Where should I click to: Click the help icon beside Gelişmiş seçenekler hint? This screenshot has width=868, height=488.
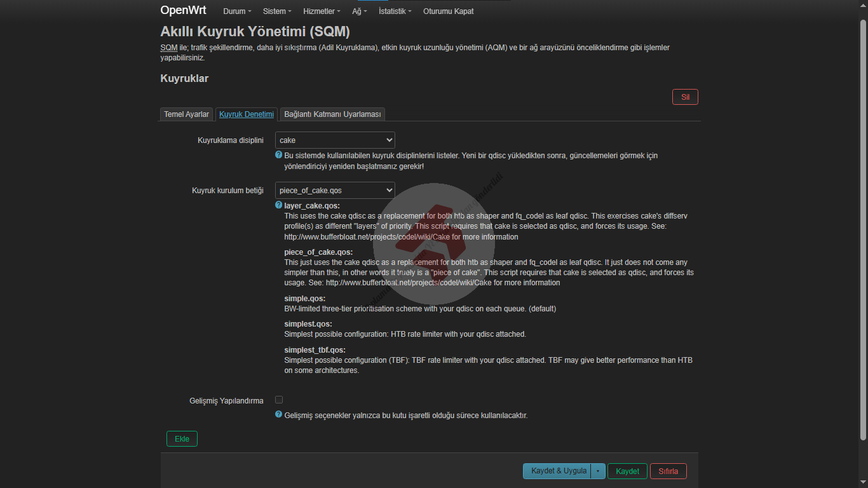[x=279, y=415]
